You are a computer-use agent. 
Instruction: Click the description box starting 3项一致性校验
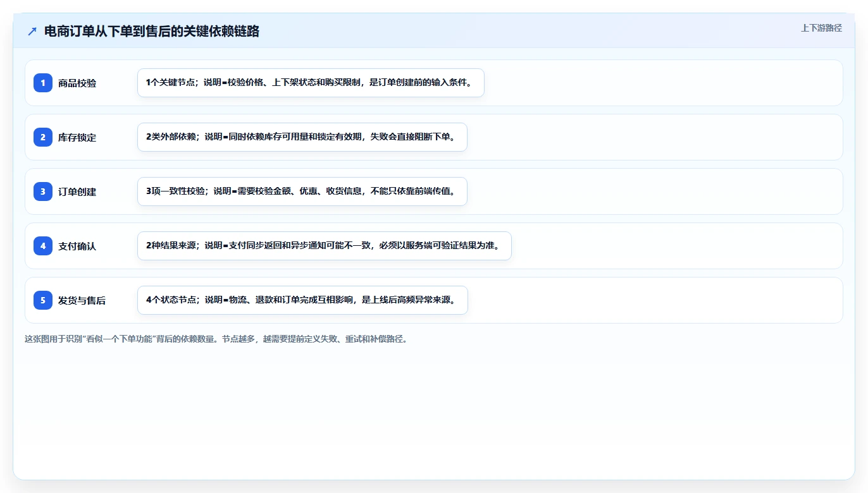click(x=302, y=192)
